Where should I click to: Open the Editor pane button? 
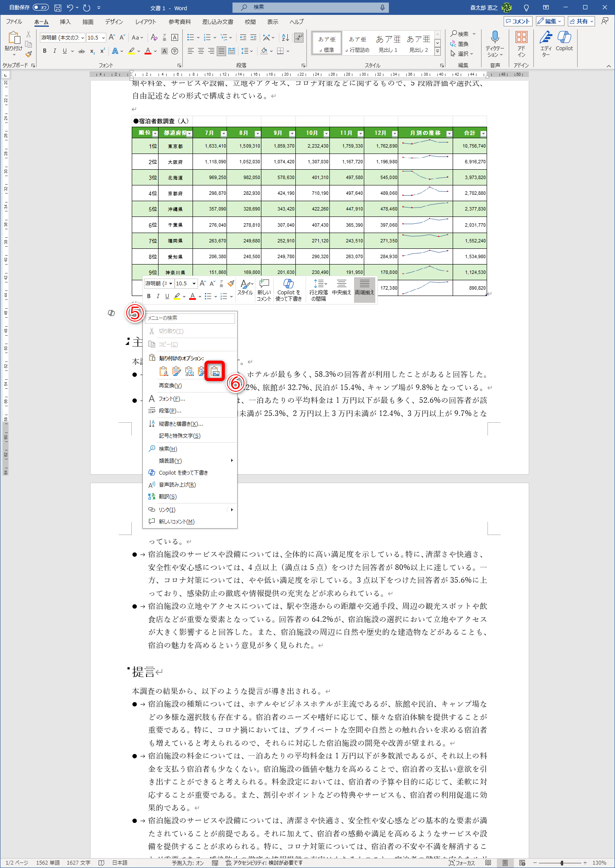pyautogui.click(x=546, y=44)
